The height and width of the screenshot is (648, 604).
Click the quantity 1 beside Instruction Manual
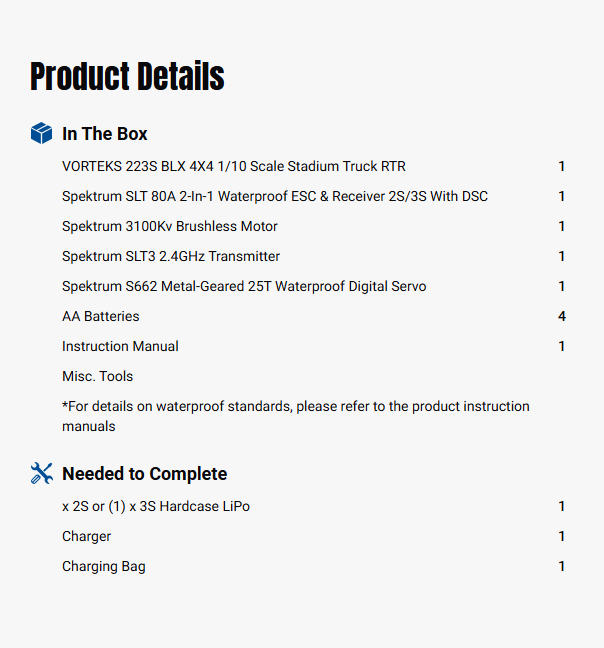562,346
